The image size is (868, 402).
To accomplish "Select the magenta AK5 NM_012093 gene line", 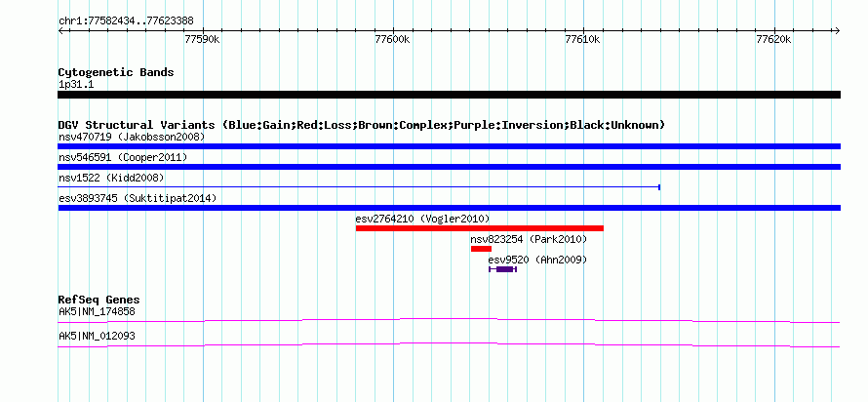I will (x=449, y=345).
